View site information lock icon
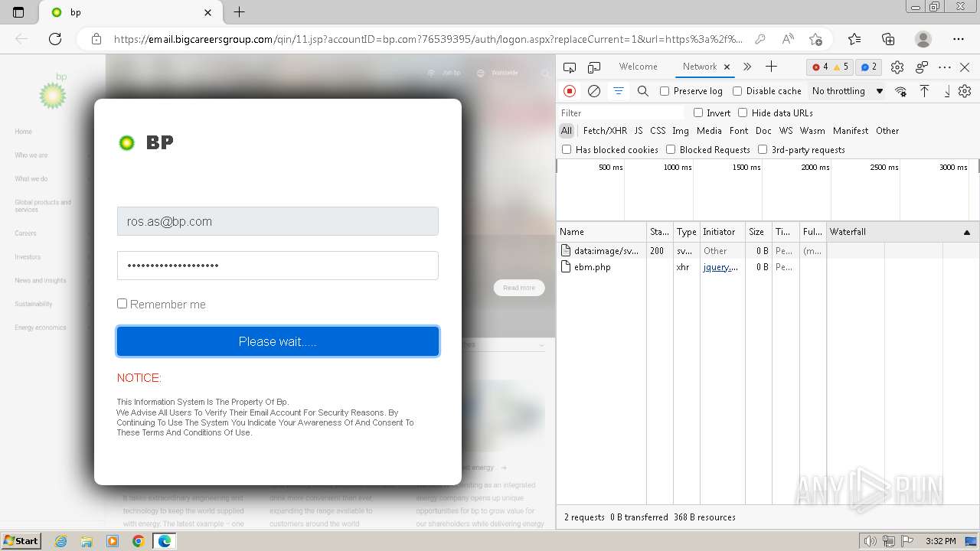Viewport: 980px width, 551px height. coord(96,39)
